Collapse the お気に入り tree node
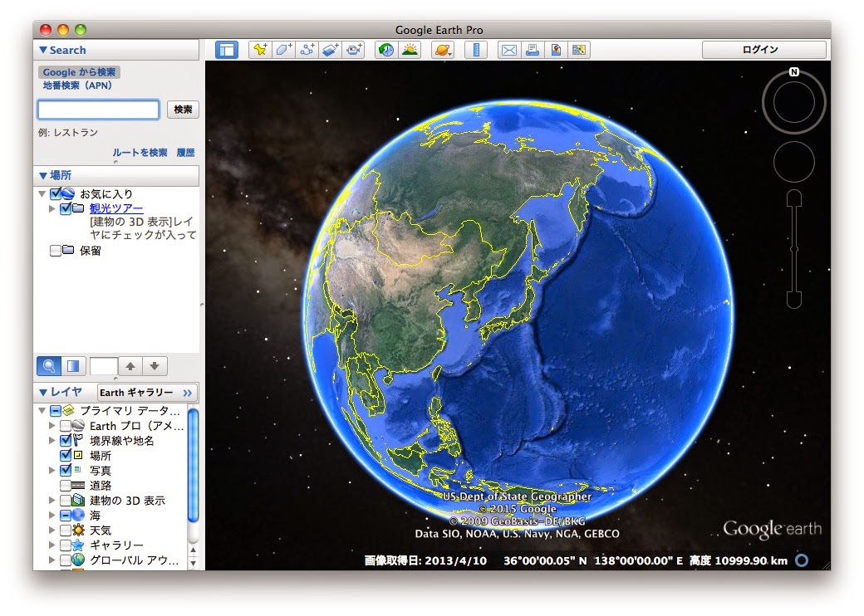The width and height of the screenshot is (864, 616). (42, 193)
